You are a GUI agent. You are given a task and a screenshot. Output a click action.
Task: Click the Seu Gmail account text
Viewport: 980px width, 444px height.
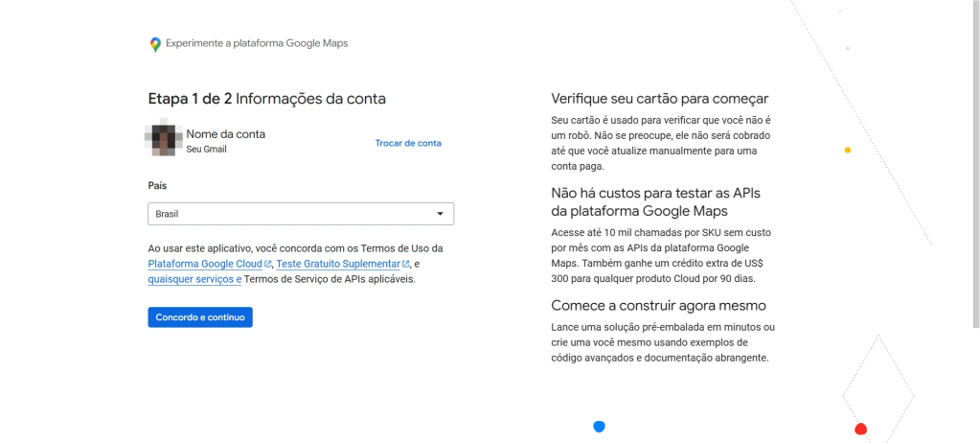(206, 150)
